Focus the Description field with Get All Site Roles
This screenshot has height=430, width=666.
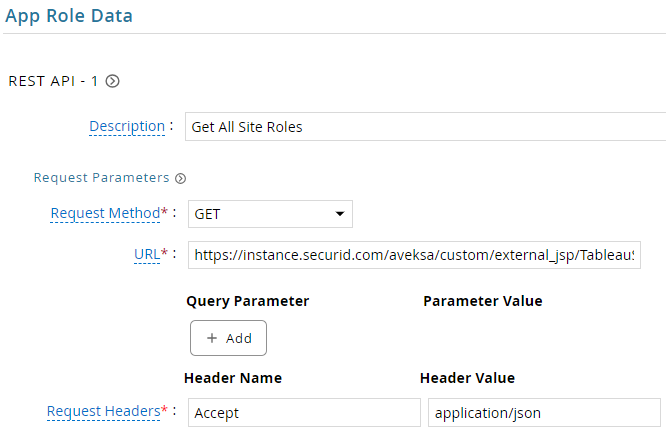pos(425,127)
